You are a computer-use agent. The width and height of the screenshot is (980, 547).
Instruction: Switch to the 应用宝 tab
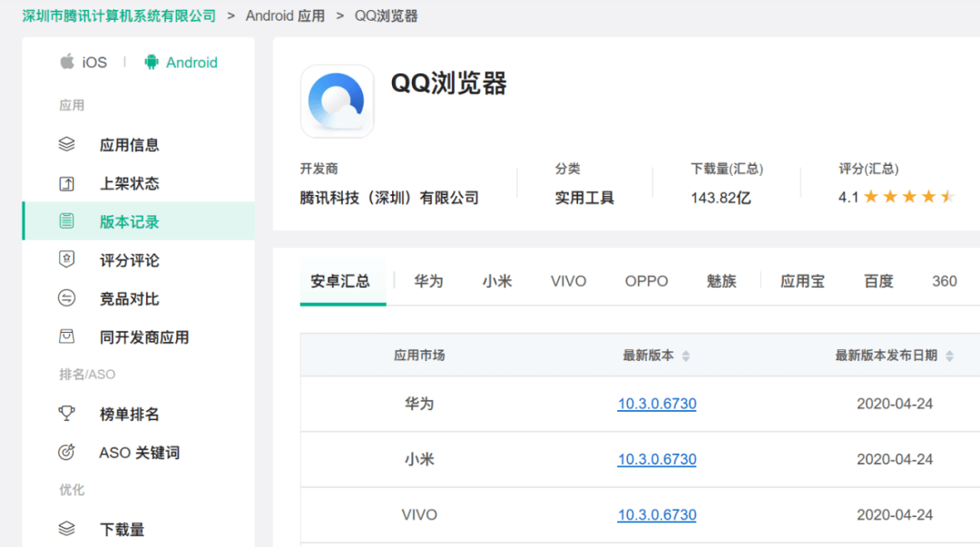802,281
